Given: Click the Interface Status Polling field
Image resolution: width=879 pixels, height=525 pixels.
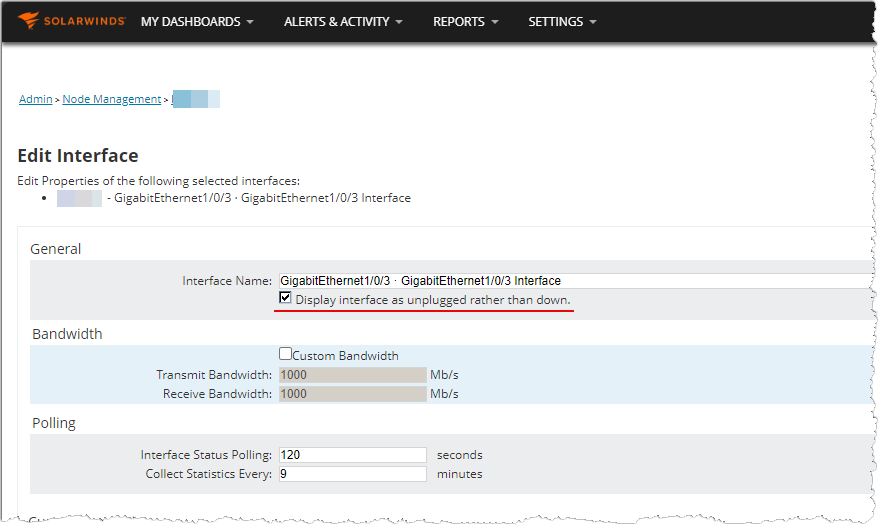Looking at the screenshot, I should coord(353,455).
